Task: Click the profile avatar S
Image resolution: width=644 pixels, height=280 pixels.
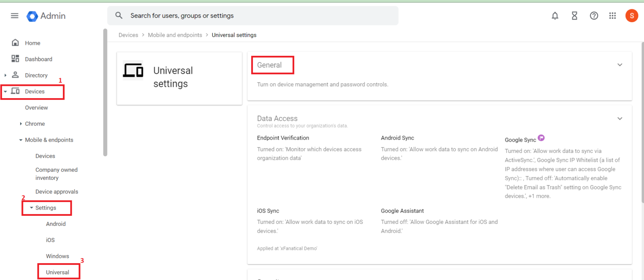Action: click(632, 16)
